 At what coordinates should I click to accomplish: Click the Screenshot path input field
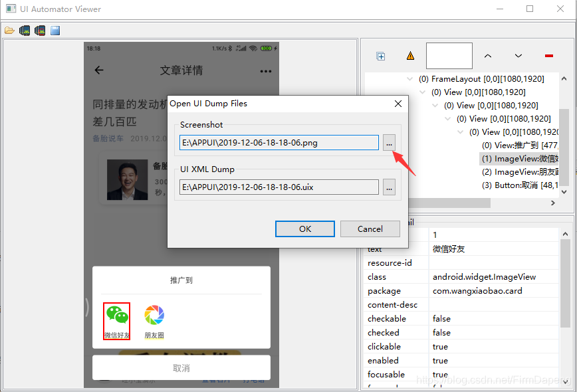pos(279,143)
